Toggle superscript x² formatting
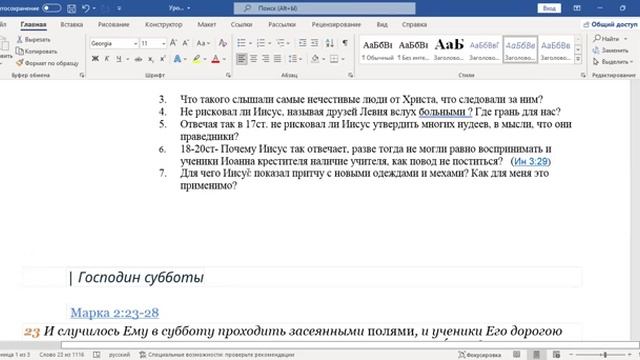The width and height of the screenshot is (640, 360). click(162, 59)
